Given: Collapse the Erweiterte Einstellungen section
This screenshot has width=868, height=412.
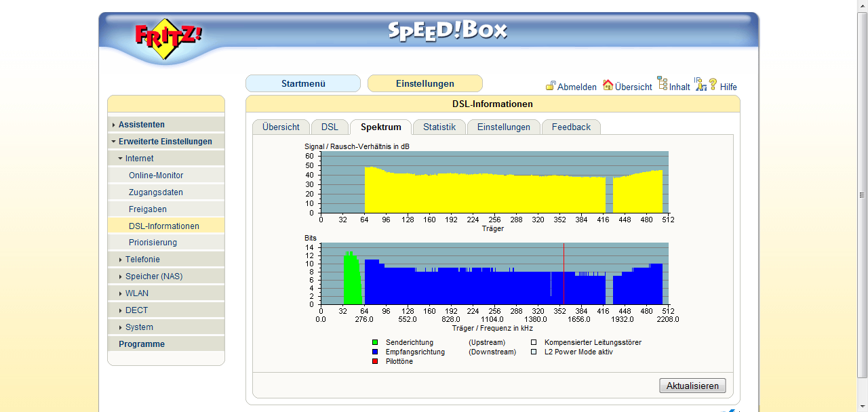Looking at the screenshot, I should (165, 142).
